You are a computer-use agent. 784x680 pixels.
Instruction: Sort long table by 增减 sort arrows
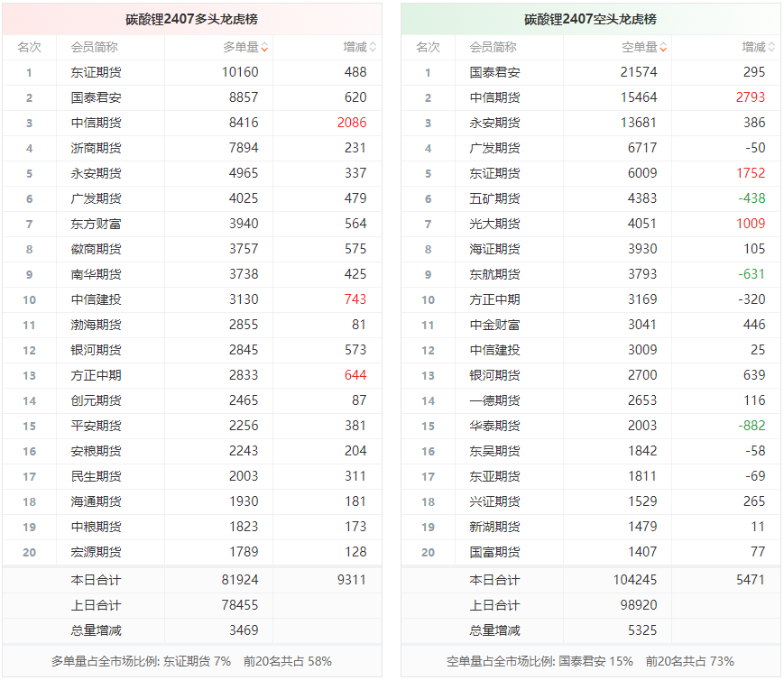[373, 48]
